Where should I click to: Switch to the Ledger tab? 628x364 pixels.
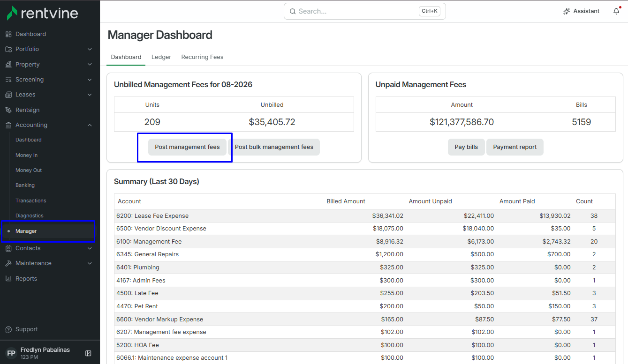coord(161,57)
